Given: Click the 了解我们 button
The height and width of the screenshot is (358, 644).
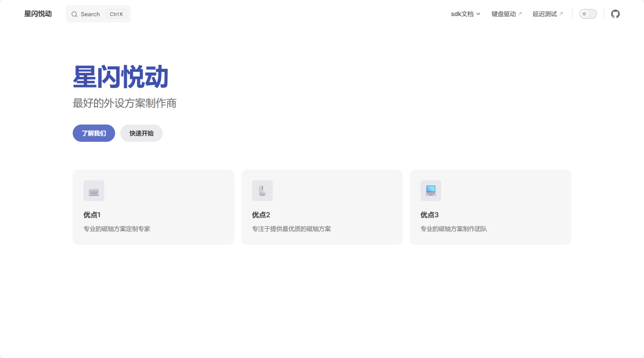Looking at the screenshot, I should pyautogui.click(x=94, y=133).
